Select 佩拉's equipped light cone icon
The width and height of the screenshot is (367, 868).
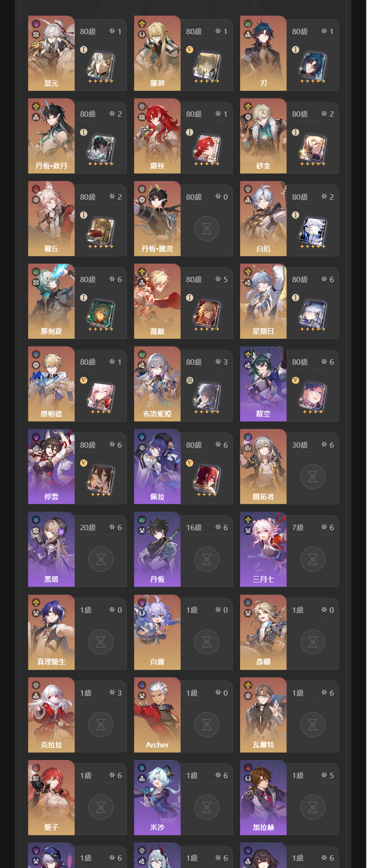[207, 480]
